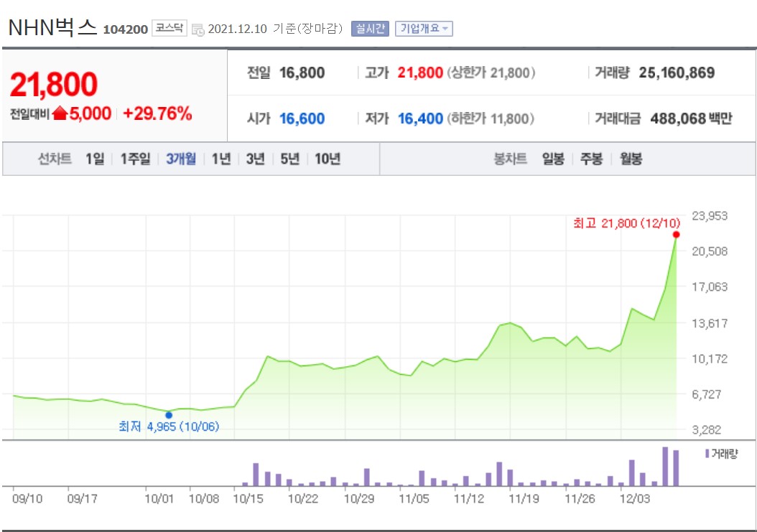Select the 3년 line chart tab
Screen dimensions: 757x532
pos(256,159)
